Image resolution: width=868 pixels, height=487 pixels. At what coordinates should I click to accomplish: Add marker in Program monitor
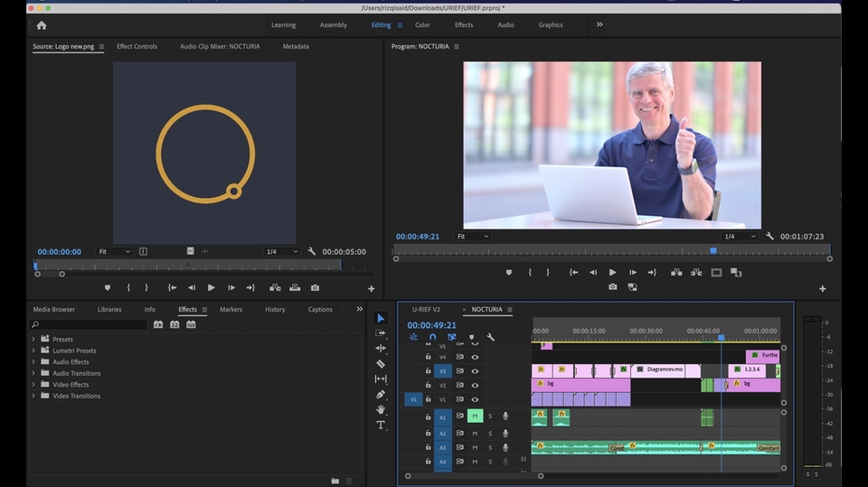coord(509,272)
